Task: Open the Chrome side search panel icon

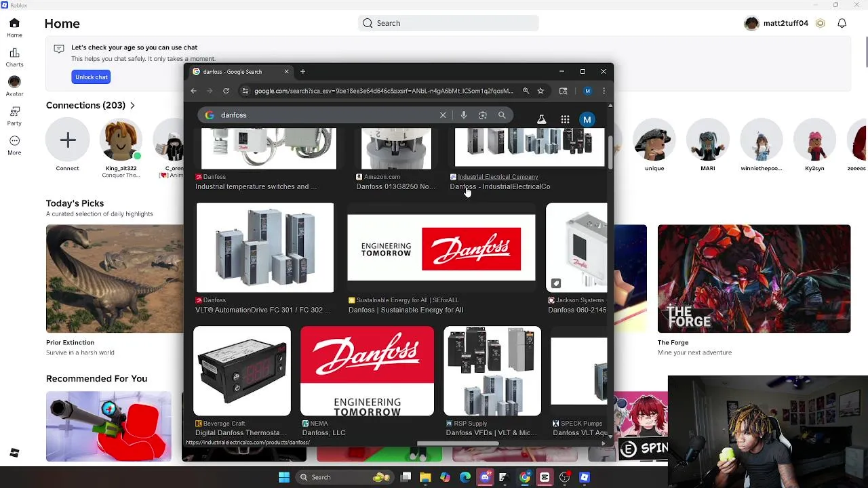Action: (563, 91)
